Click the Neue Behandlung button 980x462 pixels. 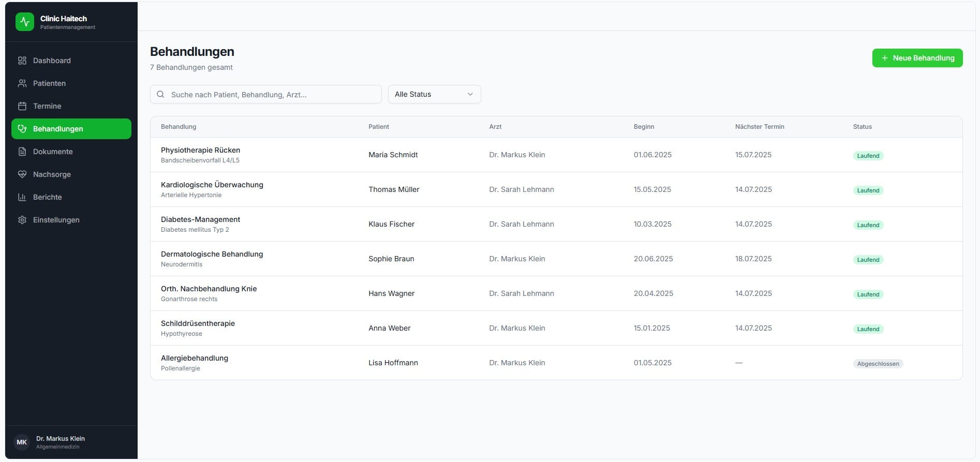(x=917, y=58)
